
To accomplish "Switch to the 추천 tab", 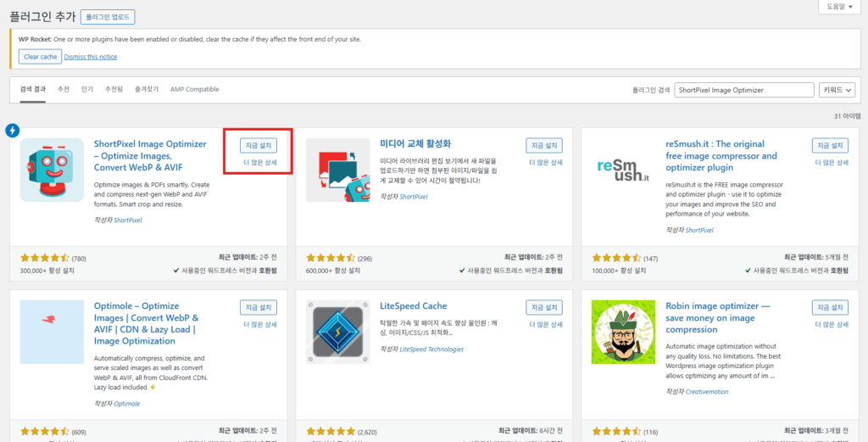I will (64, 89).
